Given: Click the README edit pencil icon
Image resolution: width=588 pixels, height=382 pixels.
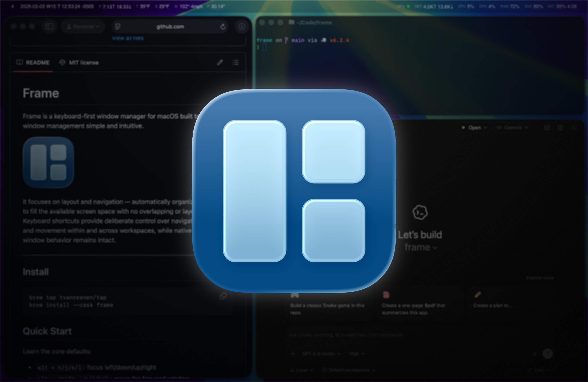Looking at the screenshot, I should pos(220,62).
